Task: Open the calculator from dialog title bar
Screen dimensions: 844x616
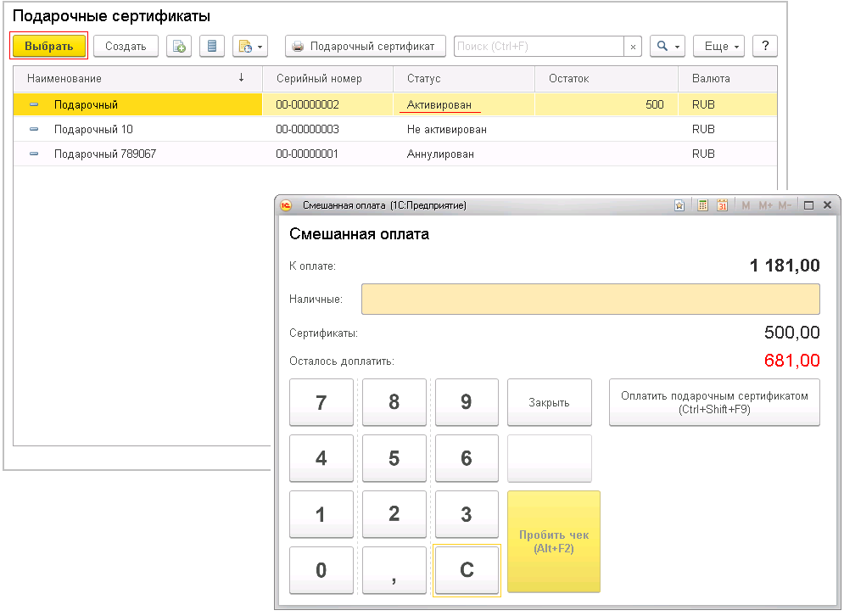Action: point(702,205)
